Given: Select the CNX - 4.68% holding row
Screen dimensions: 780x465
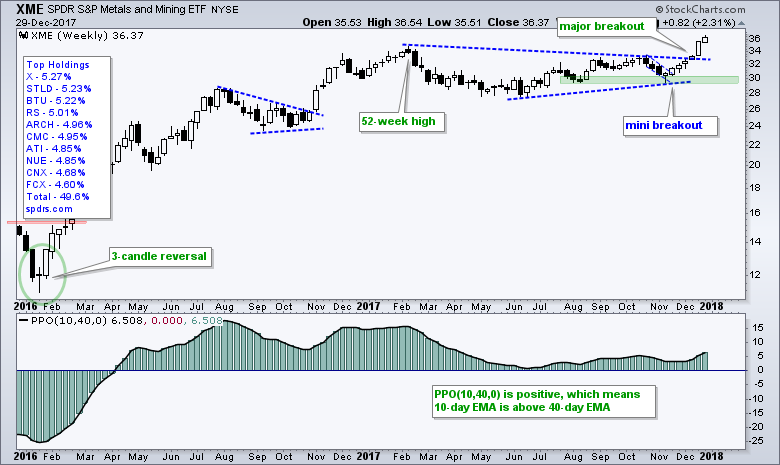Looking at the screenshot, I should click(56, 173).
